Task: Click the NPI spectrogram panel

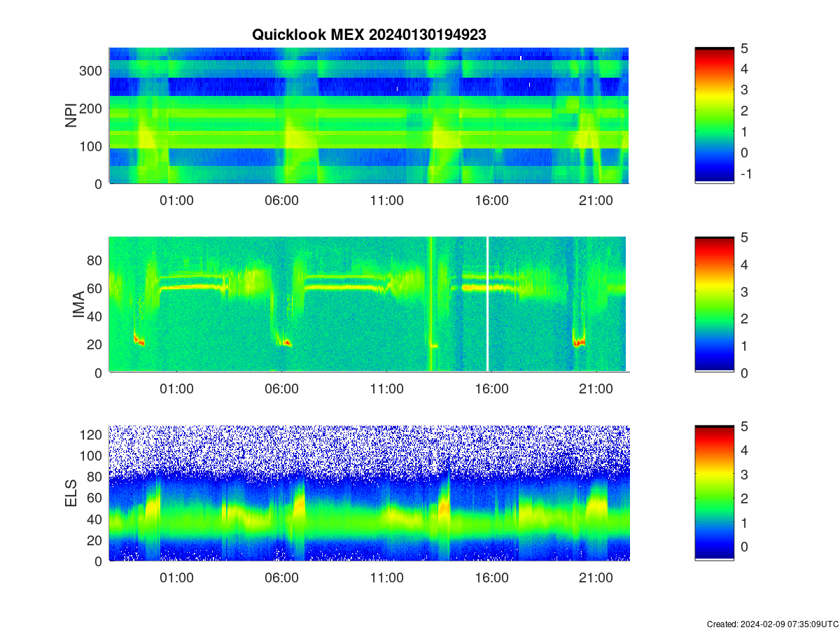Action: (x=369, y=115)
